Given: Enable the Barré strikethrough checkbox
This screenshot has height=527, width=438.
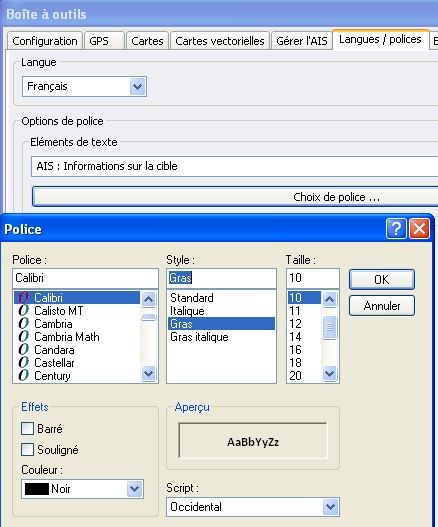Looking at the screenshot, I should pos(27,429).
